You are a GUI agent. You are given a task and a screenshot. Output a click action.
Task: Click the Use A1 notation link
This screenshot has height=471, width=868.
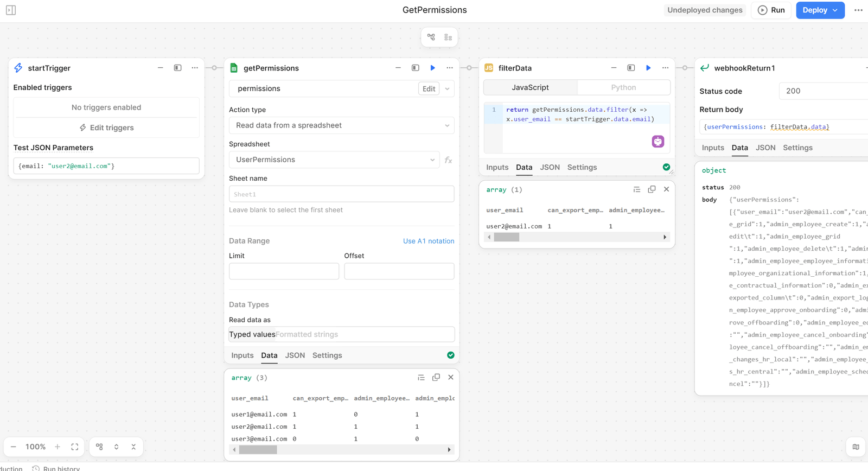click(428, 241)
